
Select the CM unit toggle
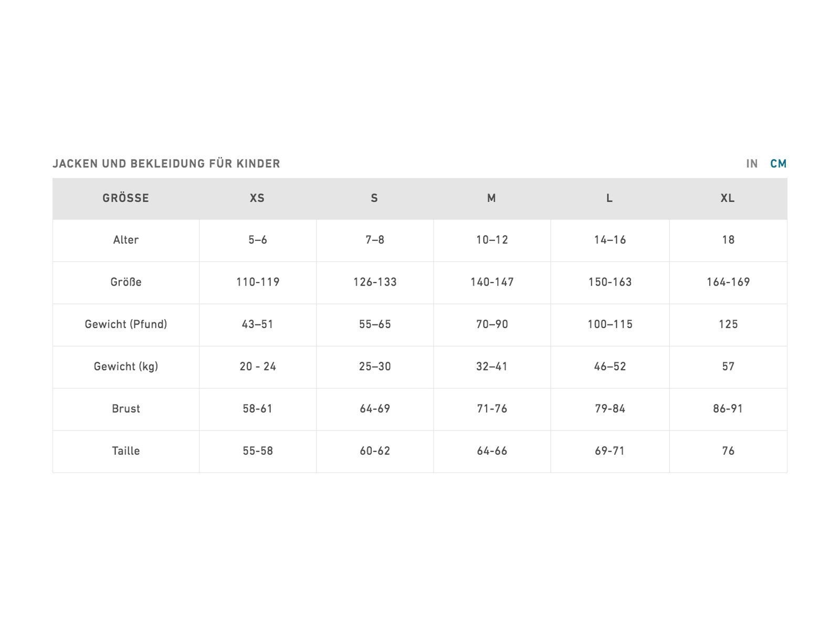pos(778,164)
